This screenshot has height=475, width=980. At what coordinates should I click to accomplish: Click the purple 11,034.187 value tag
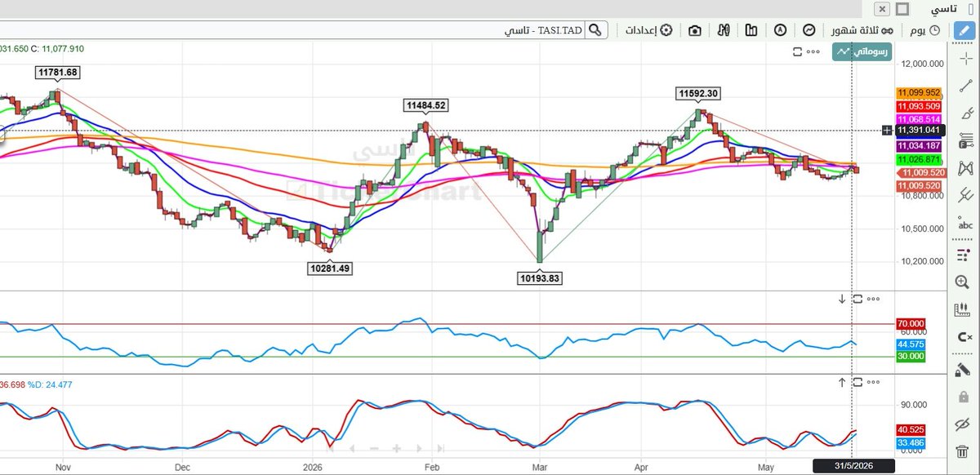tap(919, 145)
